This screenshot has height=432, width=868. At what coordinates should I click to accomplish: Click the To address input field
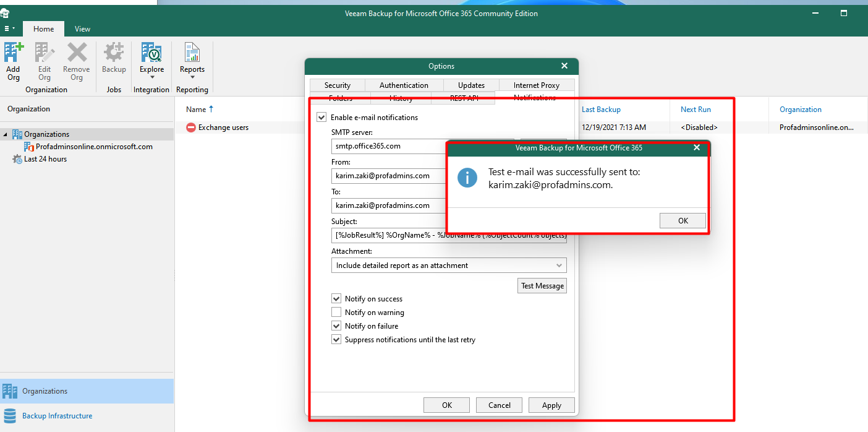pos(389,205)
